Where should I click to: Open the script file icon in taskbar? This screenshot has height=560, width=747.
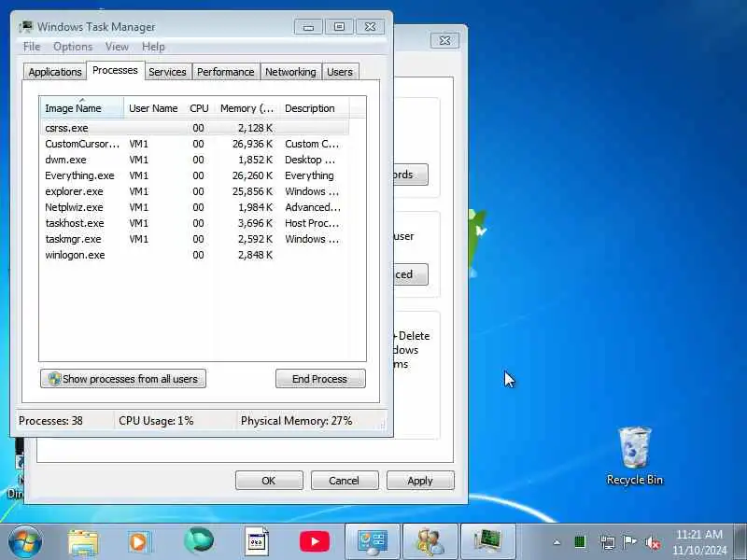(257, 541)
